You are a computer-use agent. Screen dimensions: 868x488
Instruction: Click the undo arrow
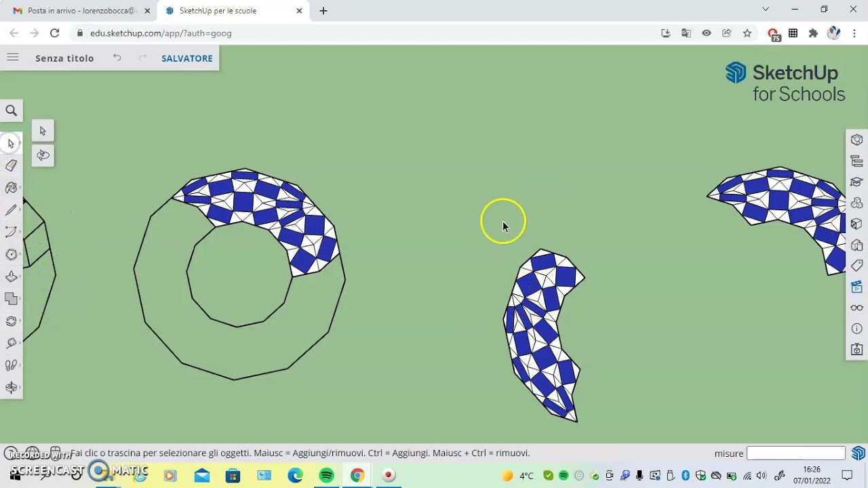point(117,58)
